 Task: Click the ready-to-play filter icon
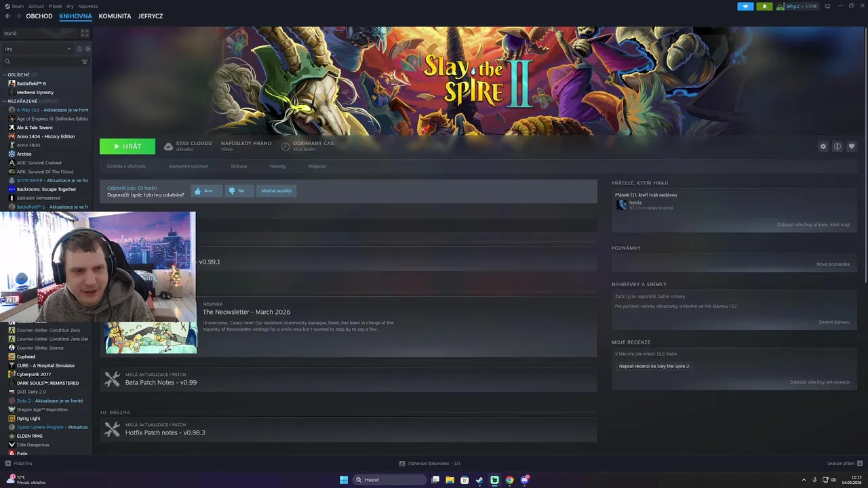click(87, 49)
